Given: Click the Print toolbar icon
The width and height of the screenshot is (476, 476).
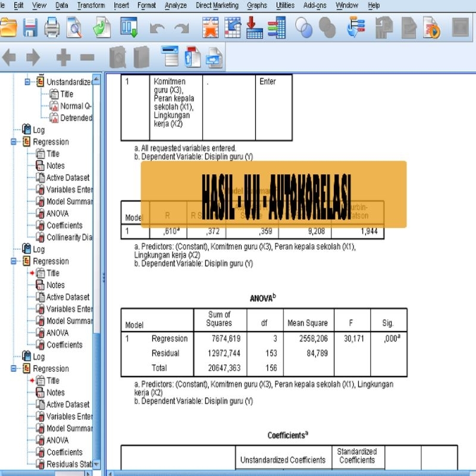Looking at the screenshot, I should pyautogui.click(x=52, y=27).
